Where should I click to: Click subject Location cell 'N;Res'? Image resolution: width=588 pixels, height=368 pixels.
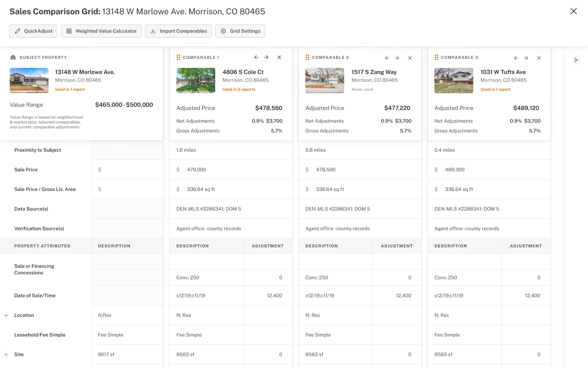coord(127,315)
